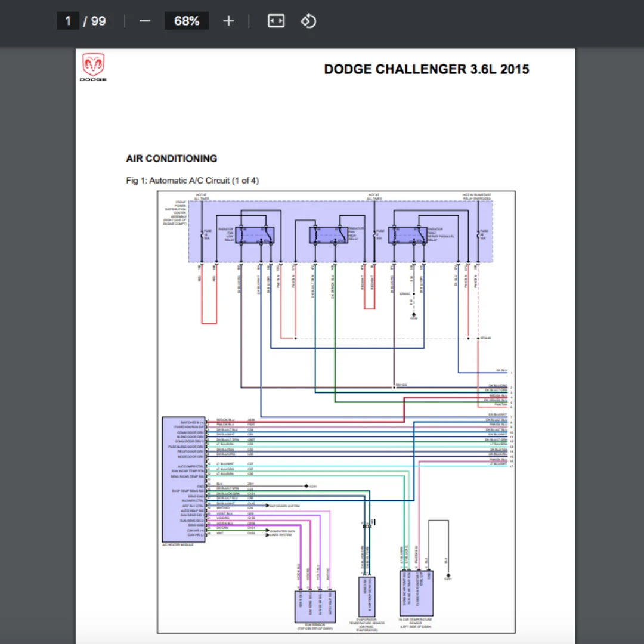
Task: Click the radiator fan series/parallel relay box
Action: [407, 235]
